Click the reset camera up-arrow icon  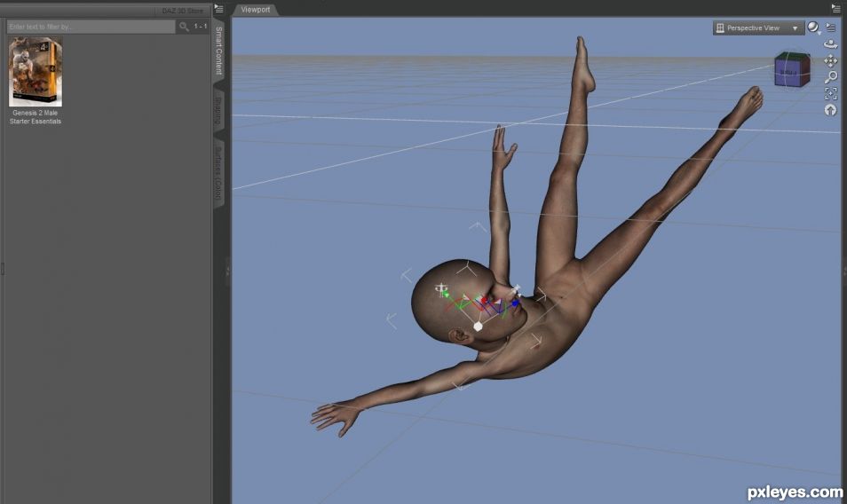click(831, 110)
